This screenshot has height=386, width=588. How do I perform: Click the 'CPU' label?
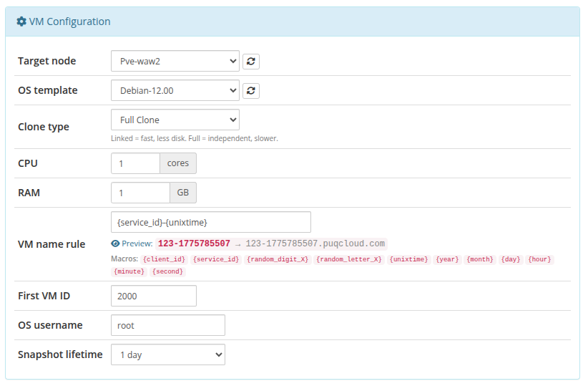28,163
